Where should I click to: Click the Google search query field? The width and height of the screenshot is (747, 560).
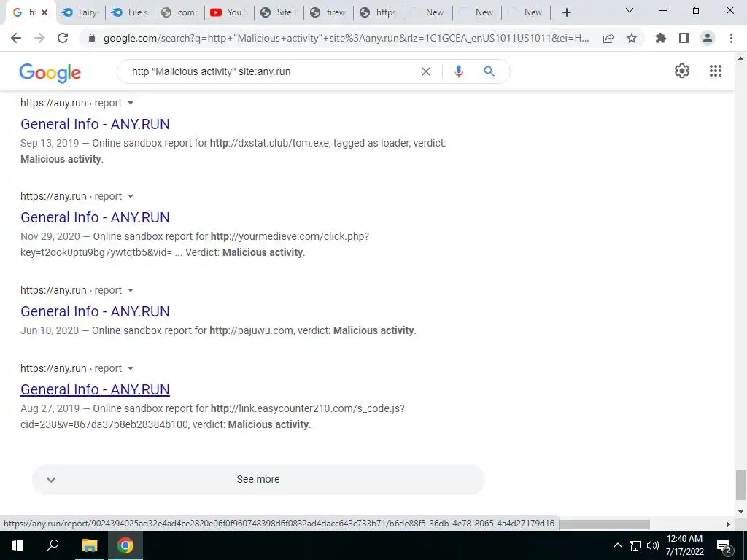pos(271,71)
